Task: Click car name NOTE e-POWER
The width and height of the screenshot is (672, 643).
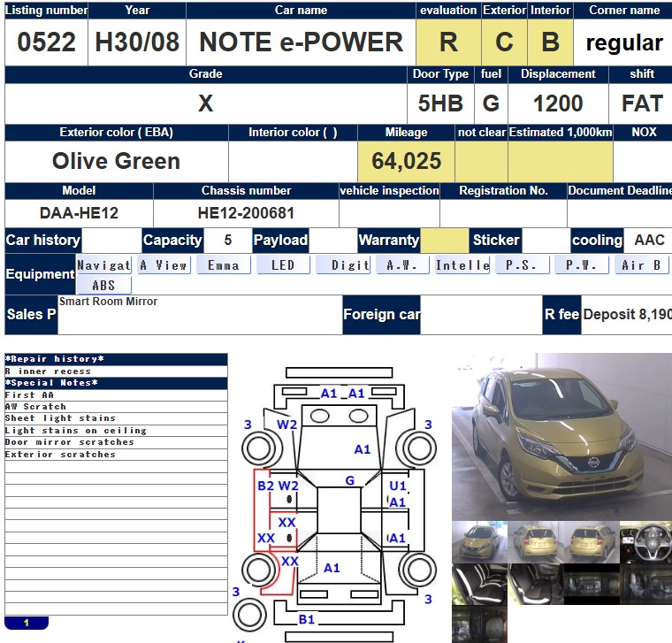Action: pos(301,42)
